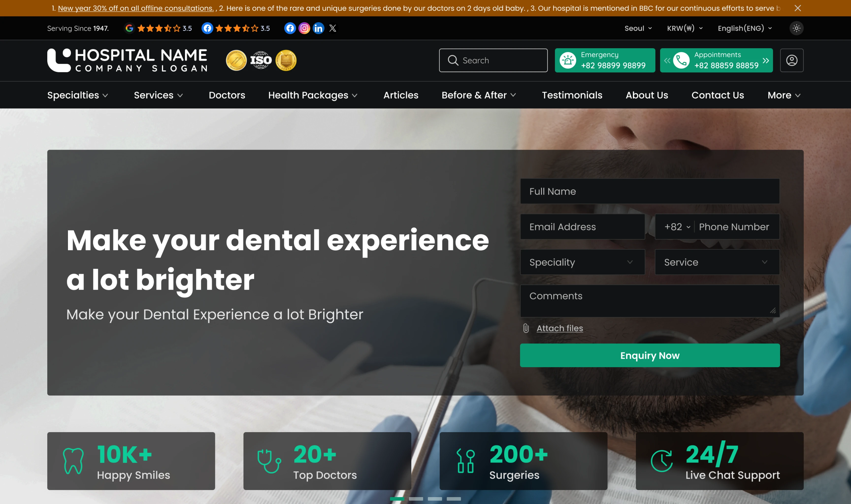The image size is (851, 504).
Task: Expand the Specialties menu
Action: point(78,95)
